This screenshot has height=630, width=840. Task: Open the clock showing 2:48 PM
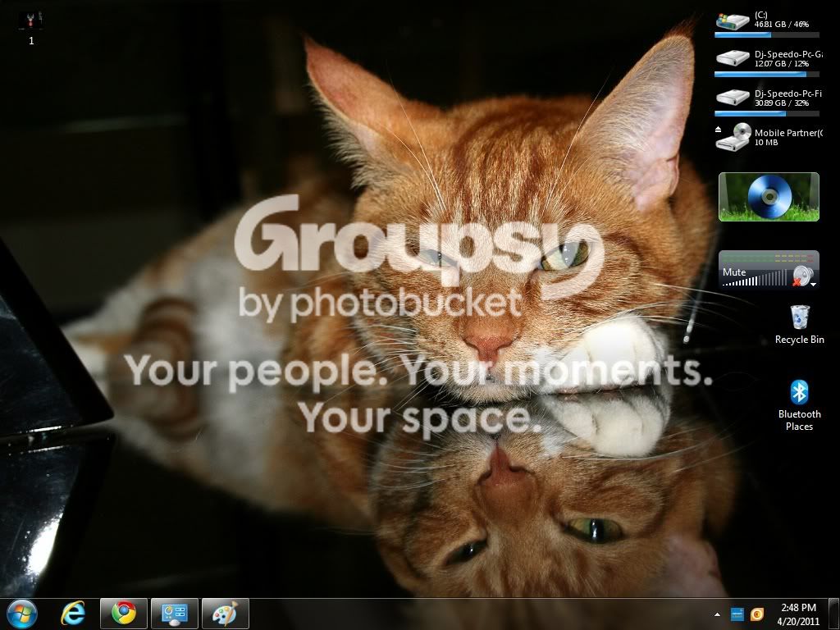click(x=798, y=614)
